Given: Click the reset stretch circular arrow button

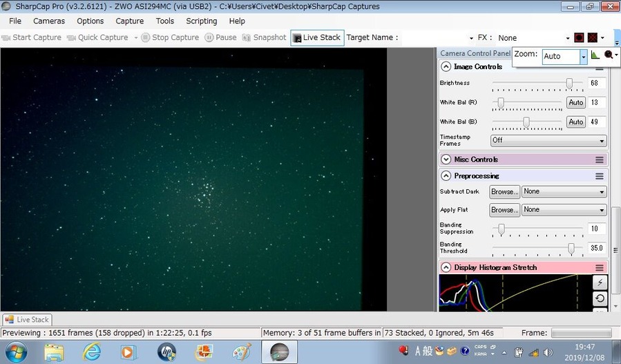Looking at the screenshot, I should pos(600,298).
